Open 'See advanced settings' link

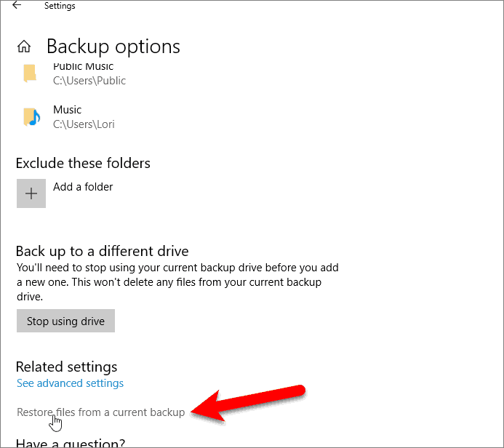(x=70, y=383)
